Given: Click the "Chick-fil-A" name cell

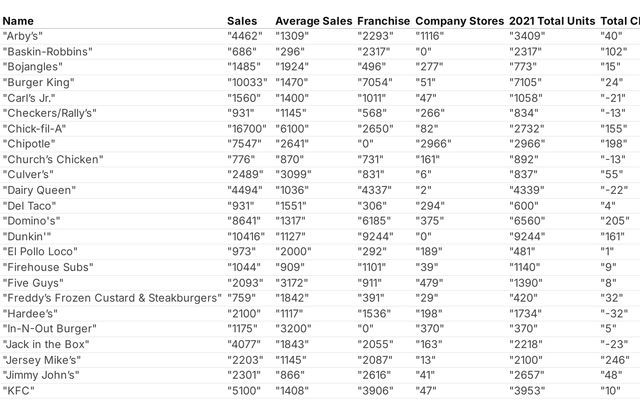Looking at the screenshot, I should click(x=34, y=129).
